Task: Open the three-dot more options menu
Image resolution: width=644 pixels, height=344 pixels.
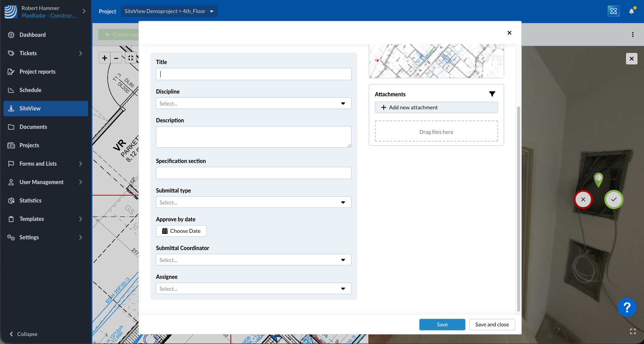Action: click(x=632, y=35)
